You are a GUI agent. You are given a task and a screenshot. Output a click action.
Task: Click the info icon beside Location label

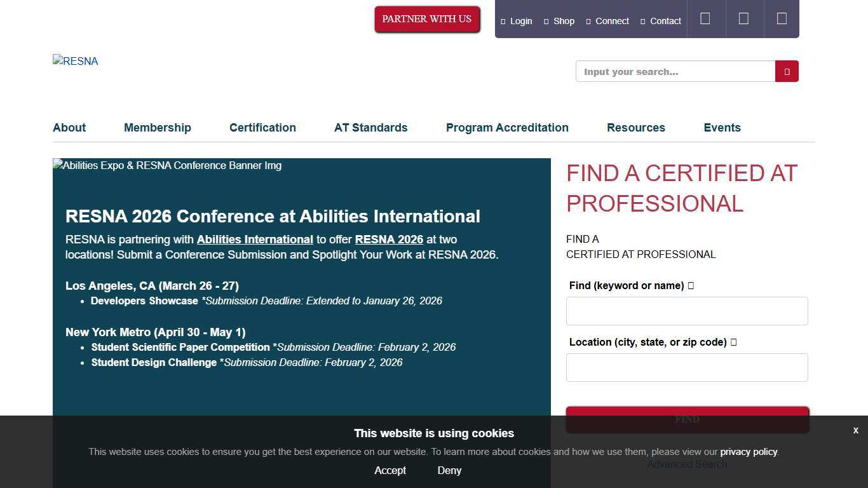coord(733,342)
